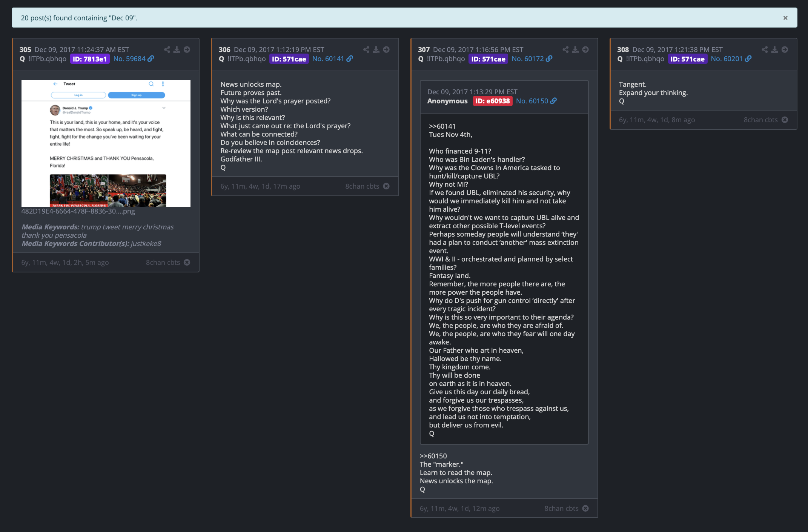Click post number 305
The height and width of the screenshot is (532, 808).
tap(25, 50)
